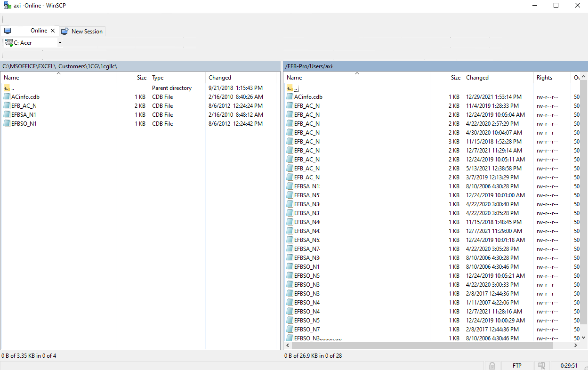Open the New Session tab
The image size is (588, 370).
click(x=87, y=32)
